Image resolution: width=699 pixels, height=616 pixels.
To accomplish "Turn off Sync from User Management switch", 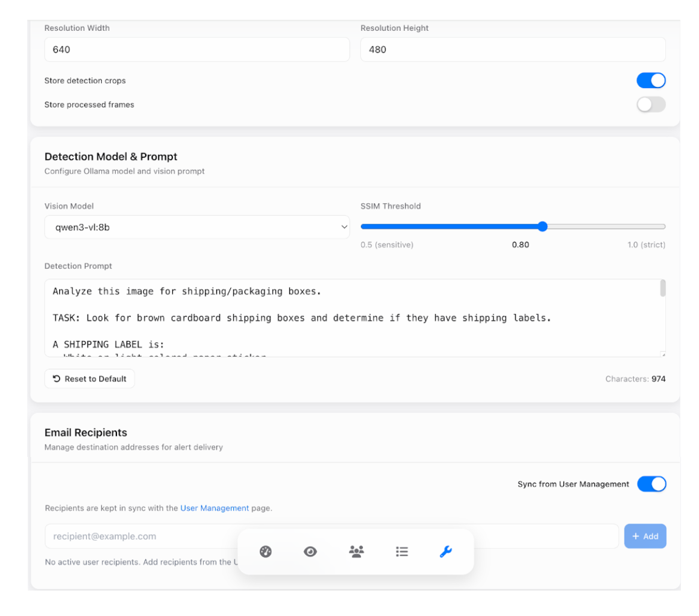I will click(651, 484).
